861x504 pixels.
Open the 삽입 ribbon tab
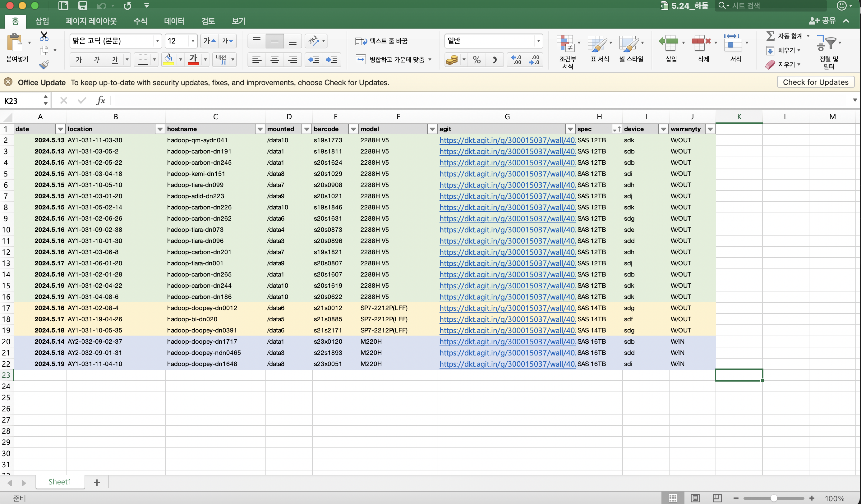coord(42,21)
